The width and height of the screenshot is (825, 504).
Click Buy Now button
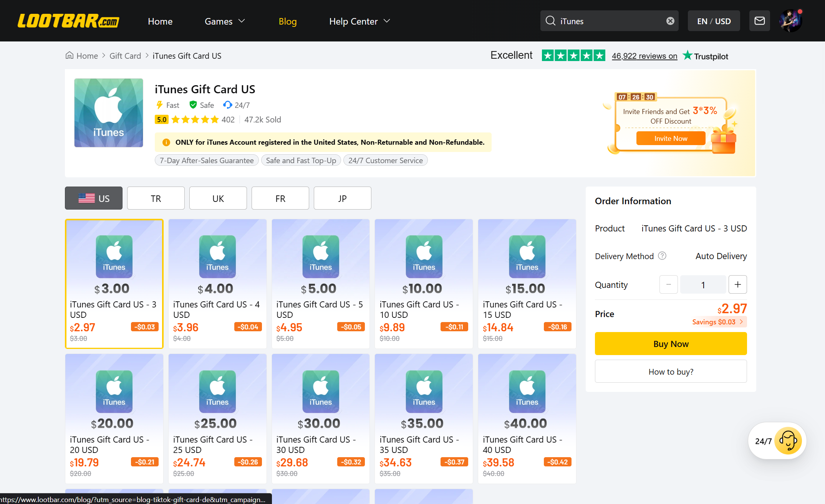[x=671, y=344]
